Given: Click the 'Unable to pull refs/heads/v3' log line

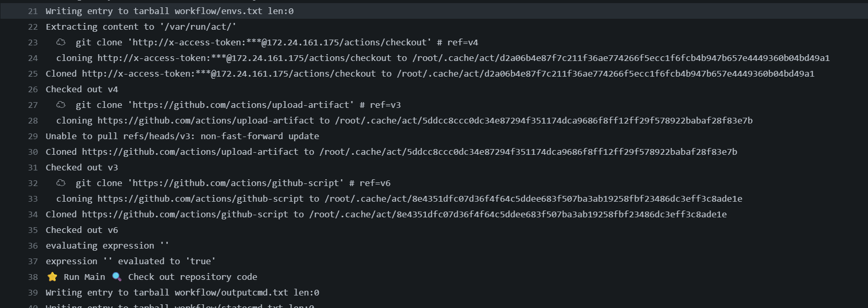Looking at the screenshot, I should pyautogui.click(x=182, y=136).
